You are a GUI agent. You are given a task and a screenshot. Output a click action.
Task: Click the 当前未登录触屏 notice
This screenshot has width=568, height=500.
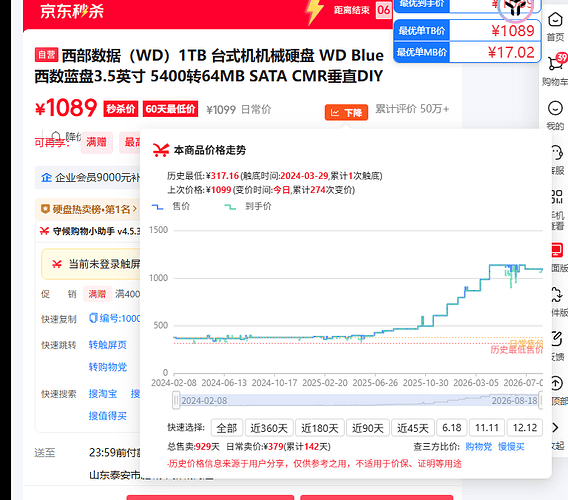point(91,264)
